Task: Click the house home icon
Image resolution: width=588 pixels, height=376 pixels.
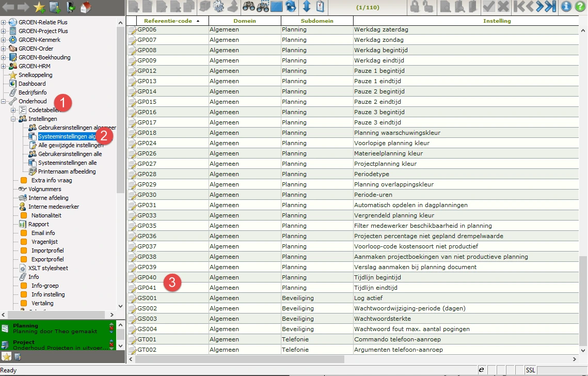Action: 86,7
